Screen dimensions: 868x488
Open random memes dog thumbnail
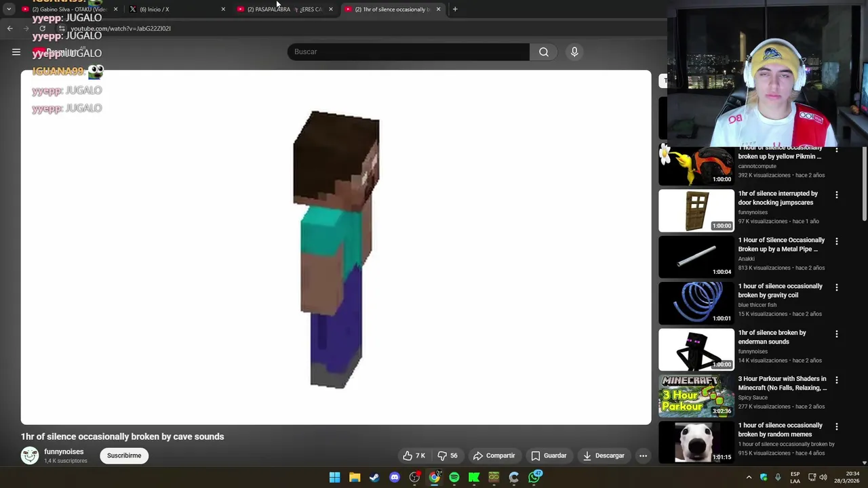click(696, 442)
